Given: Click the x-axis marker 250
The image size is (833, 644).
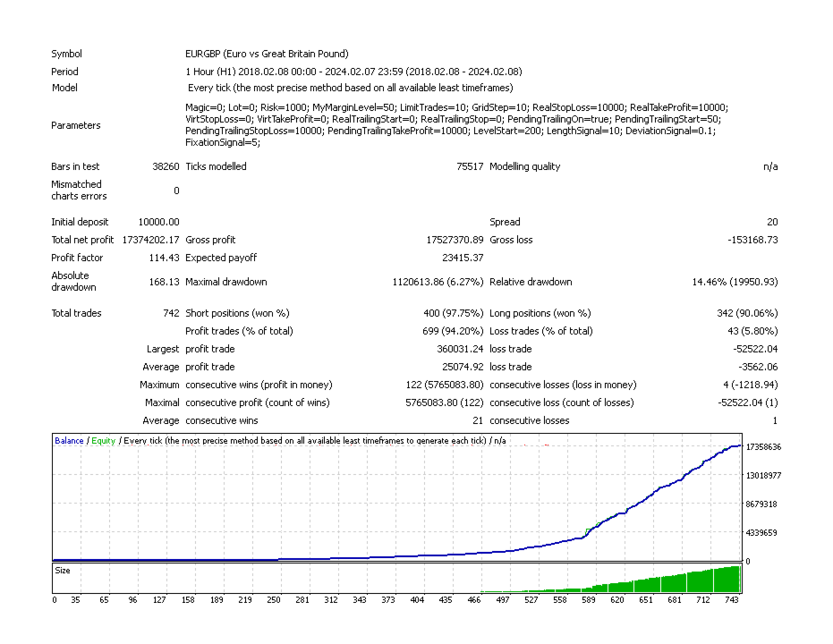Looking at the screenshot, I should (274, 600).
